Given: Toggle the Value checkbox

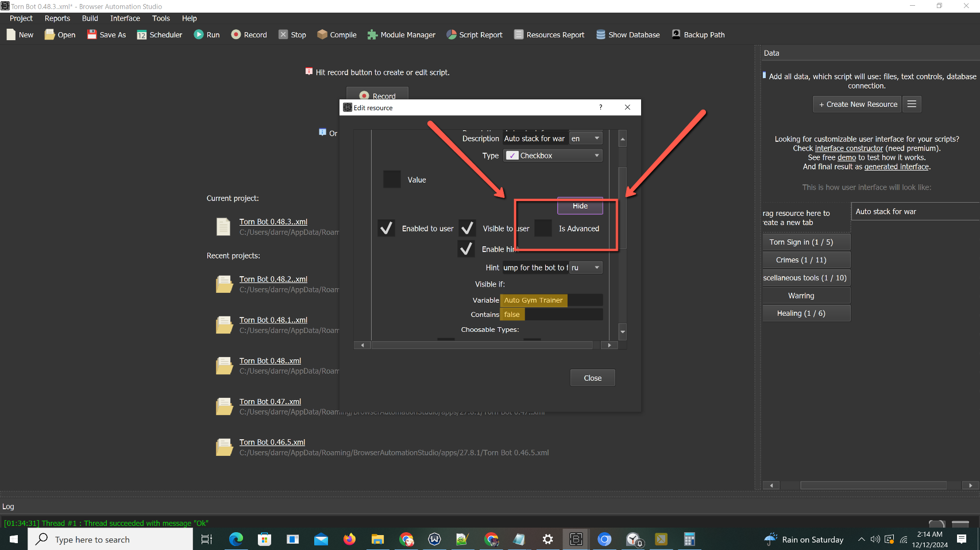Looking at the screenshot, I should click(x=392, y=180).
